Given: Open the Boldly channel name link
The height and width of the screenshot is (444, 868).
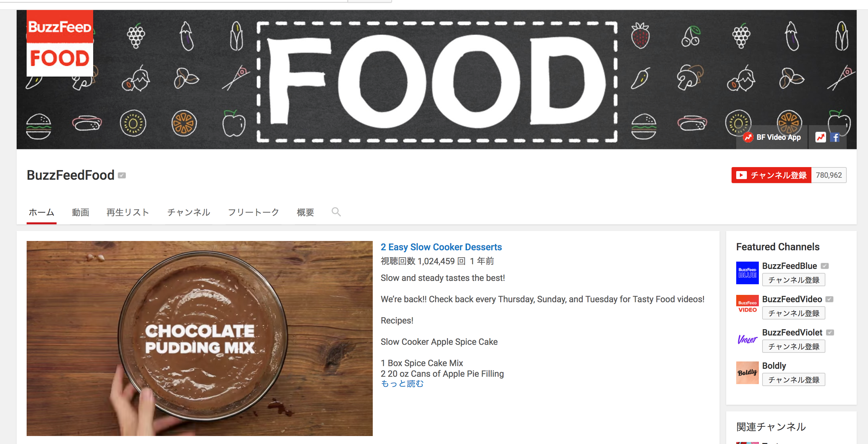Looking at the screenshot, I should (774, 366).
